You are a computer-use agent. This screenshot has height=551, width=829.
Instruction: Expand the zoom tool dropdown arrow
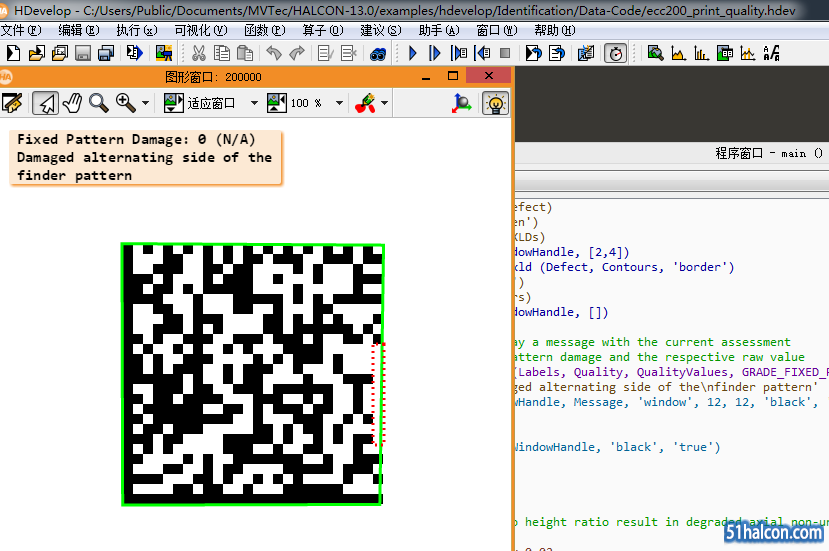click(x=145, y=103)
